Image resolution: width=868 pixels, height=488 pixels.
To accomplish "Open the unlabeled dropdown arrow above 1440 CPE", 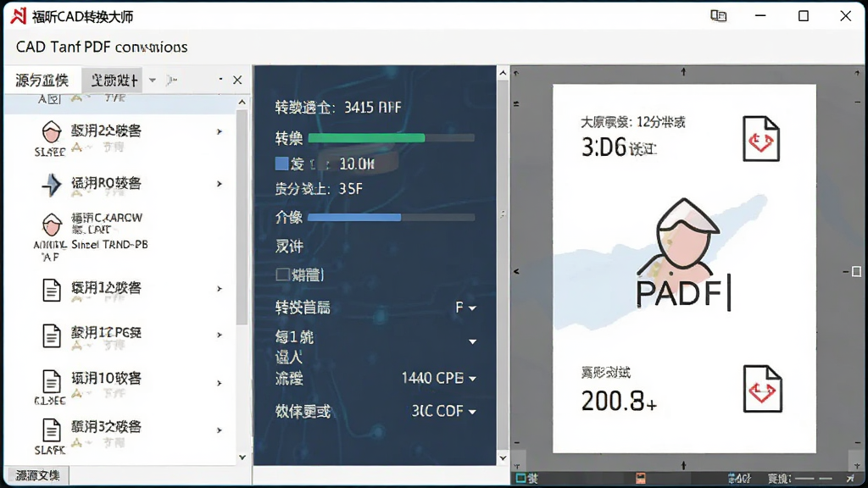I will tap(472, 342).
